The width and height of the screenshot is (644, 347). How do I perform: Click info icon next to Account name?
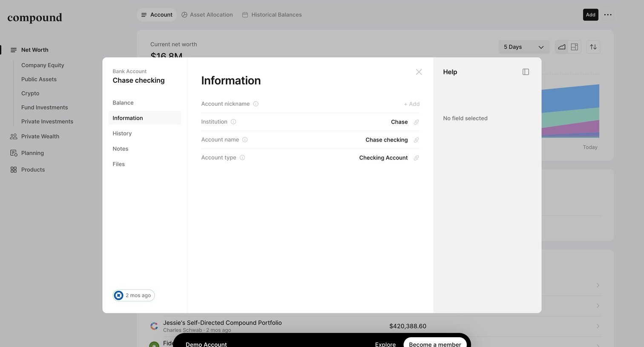[x=245, y=140]
